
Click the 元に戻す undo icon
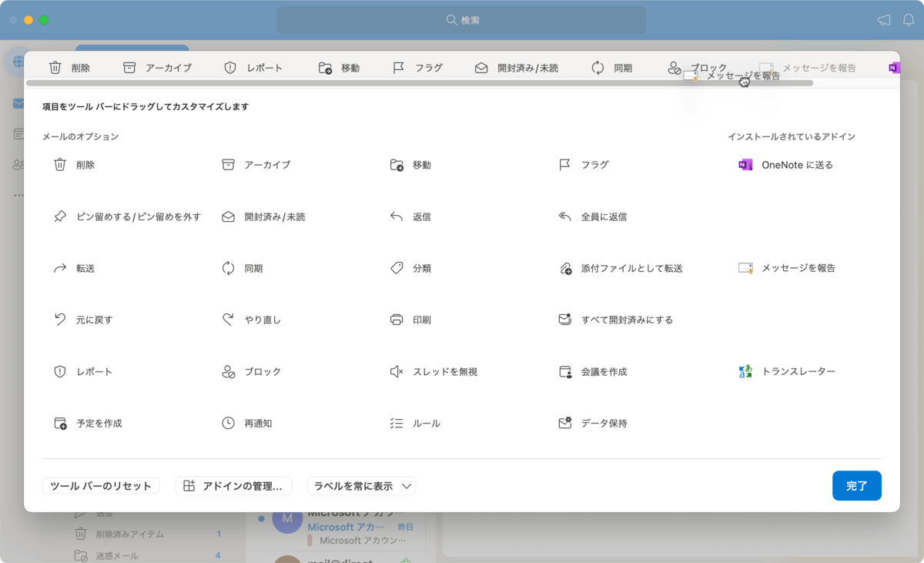coord(60,320)
